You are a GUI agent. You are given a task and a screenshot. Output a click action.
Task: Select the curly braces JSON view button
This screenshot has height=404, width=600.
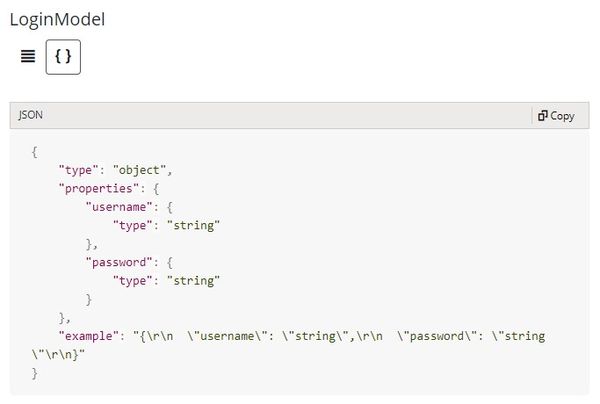pyautogui.click(x=63, y=57)
